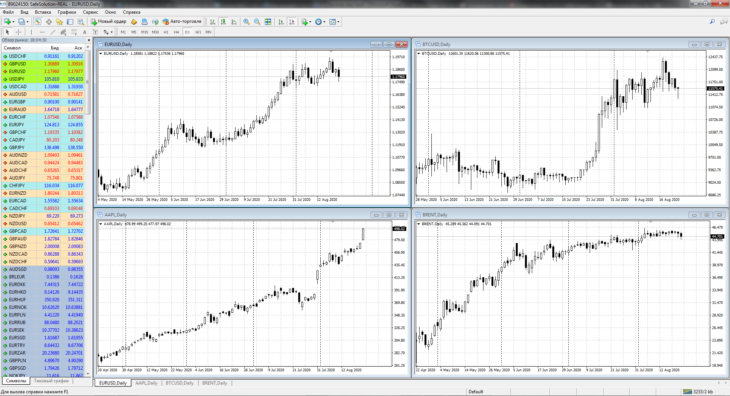Select the BTCUSD,Daily chart tab
Screen dimensions: 730x396
[180, 383]
